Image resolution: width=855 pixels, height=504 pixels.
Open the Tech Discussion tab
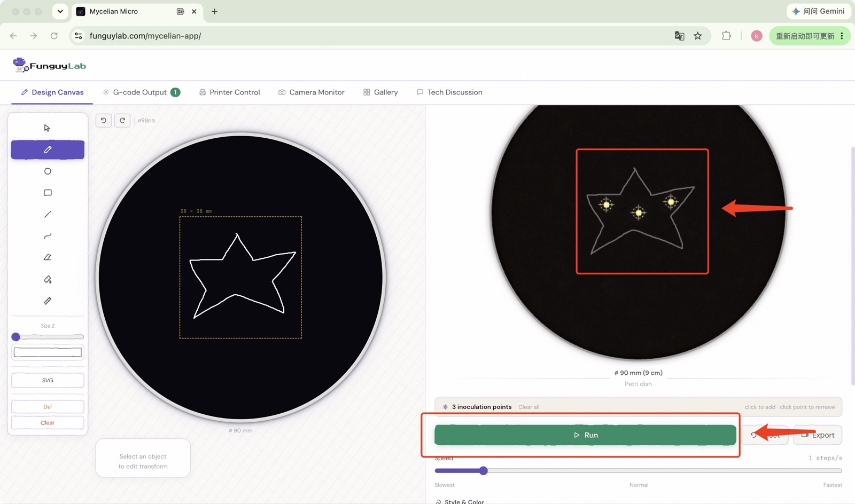(449, 92)
